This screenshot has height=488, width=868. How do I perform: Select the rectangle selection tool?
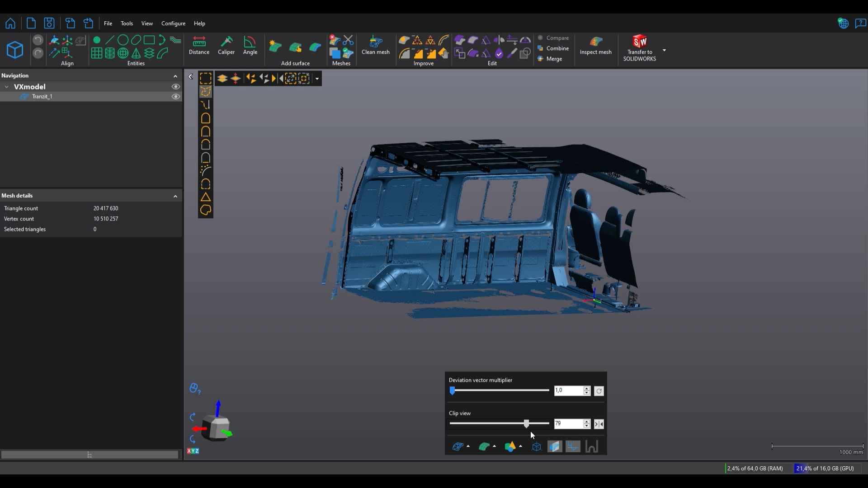tap(206, 79)
